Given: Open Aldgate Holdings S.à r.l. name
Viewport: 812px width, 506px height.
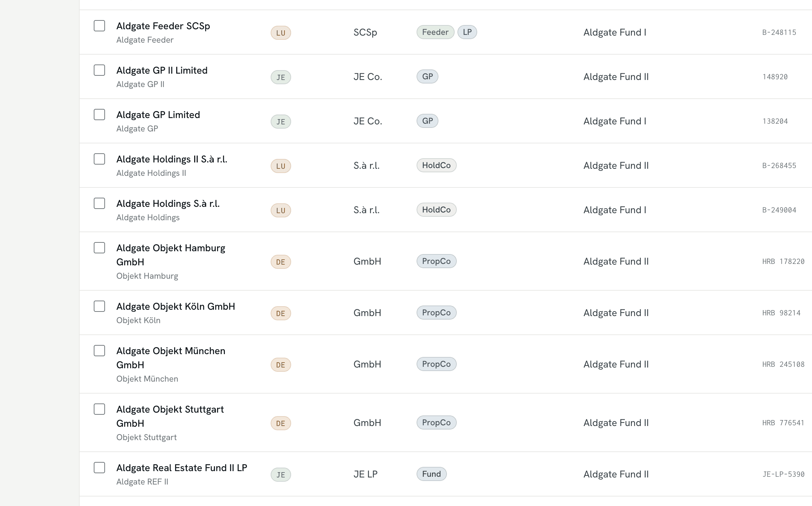Looking at the screenshot, I should (x=168, y=204).
